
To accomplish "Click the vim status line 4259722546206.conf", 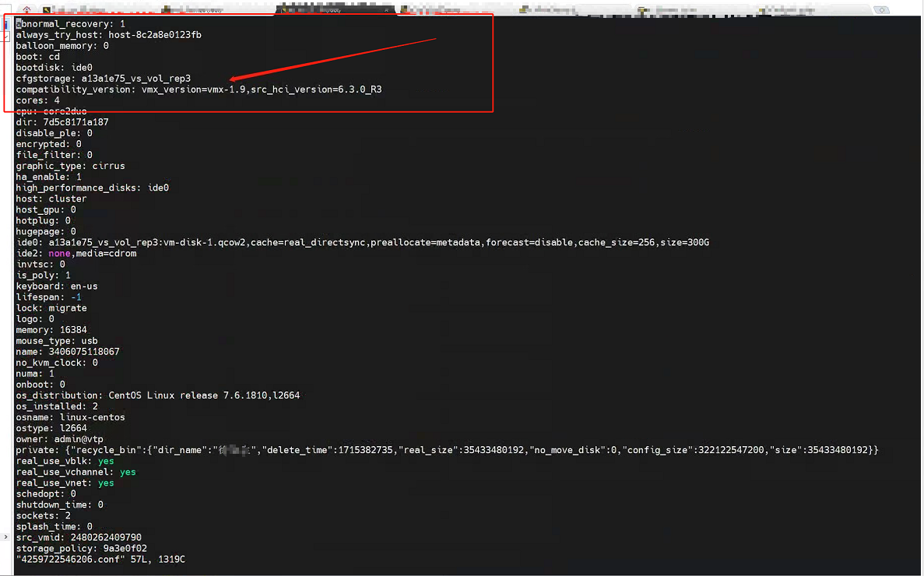I will point(100,560).
